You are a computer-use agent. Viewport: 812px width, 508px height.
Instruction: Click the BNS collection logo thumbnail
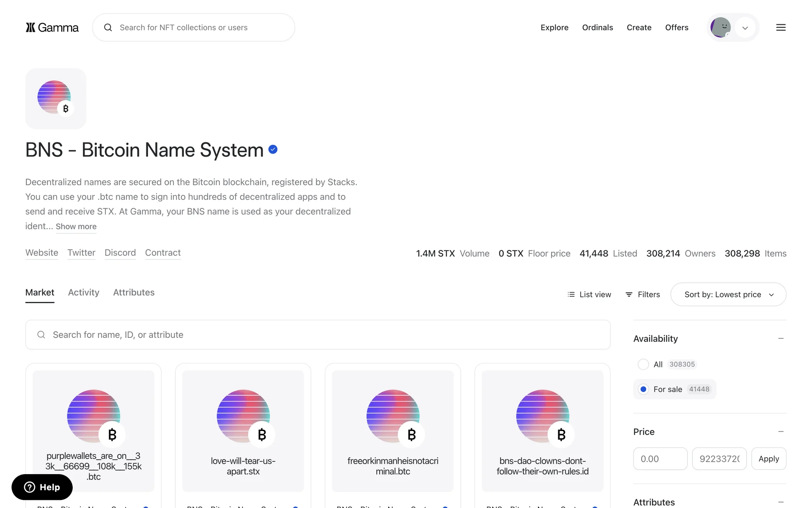(x=56, y=98)
